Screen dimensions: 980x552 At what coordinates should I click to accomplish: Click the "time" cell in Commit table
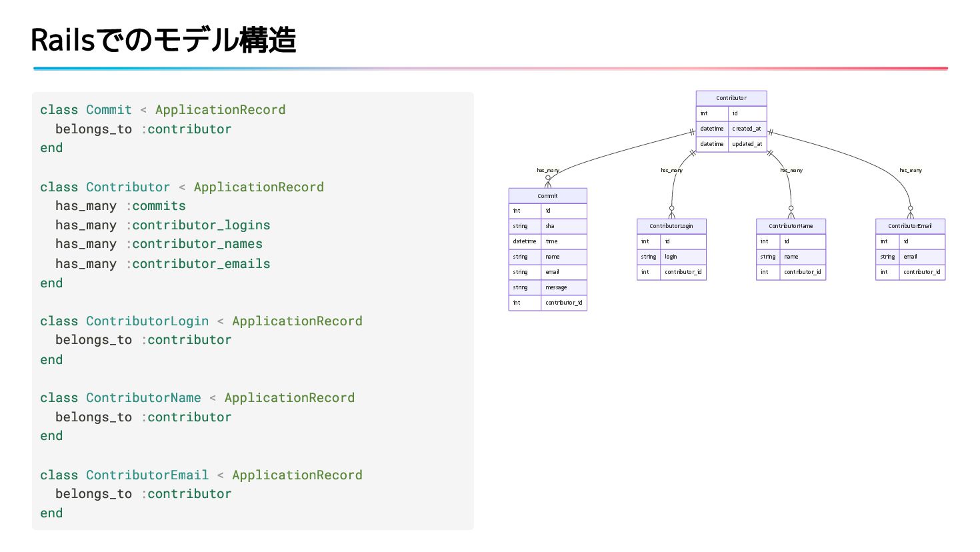[564, 241]
